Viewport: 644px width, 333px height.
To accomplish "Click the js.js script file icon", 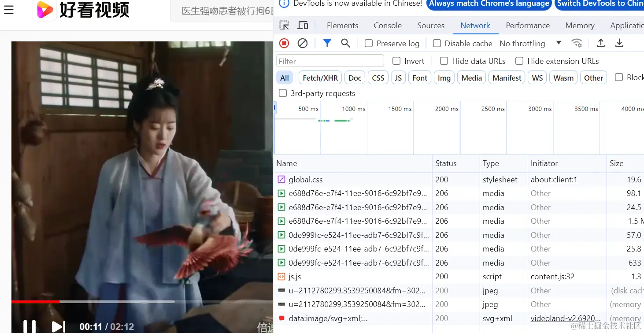I will click(x=281, y=277).
